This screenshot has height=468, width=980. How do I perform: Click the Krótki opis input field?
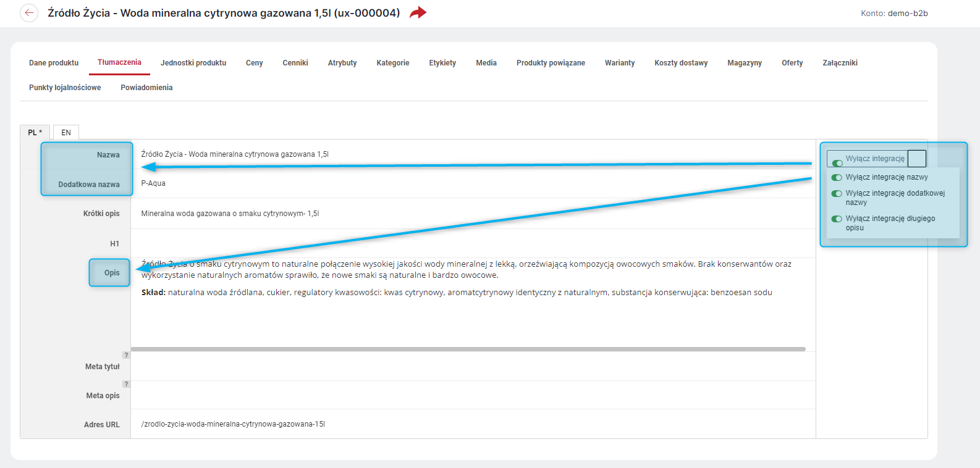[x=473, y=214]
